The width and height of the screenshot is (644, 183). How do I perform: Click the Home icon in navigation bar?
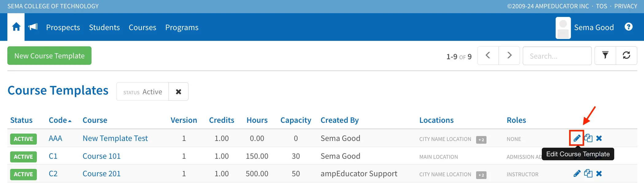[x=16, y=27]
